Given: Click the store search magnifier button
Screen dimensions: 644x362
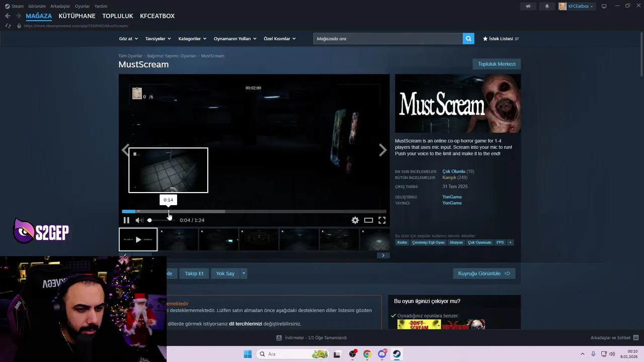Looking at the screenshot, I should tap(468, 39).
